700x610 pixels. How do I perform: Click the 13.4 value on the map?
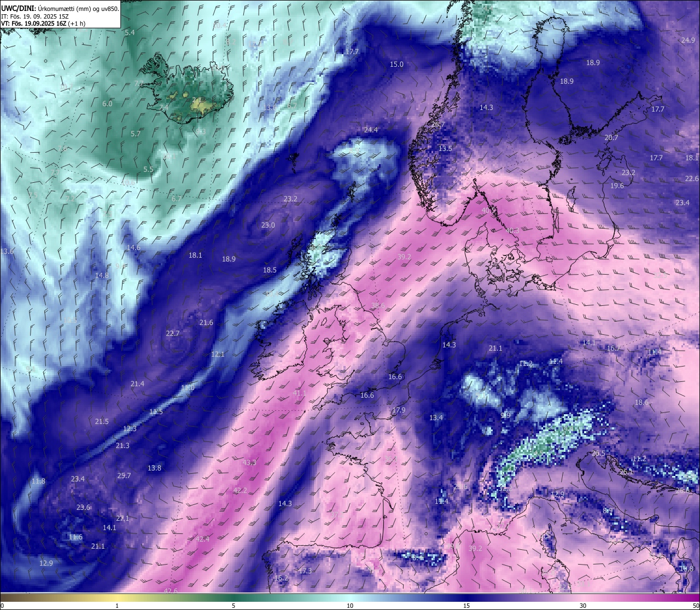pos(436,418)
